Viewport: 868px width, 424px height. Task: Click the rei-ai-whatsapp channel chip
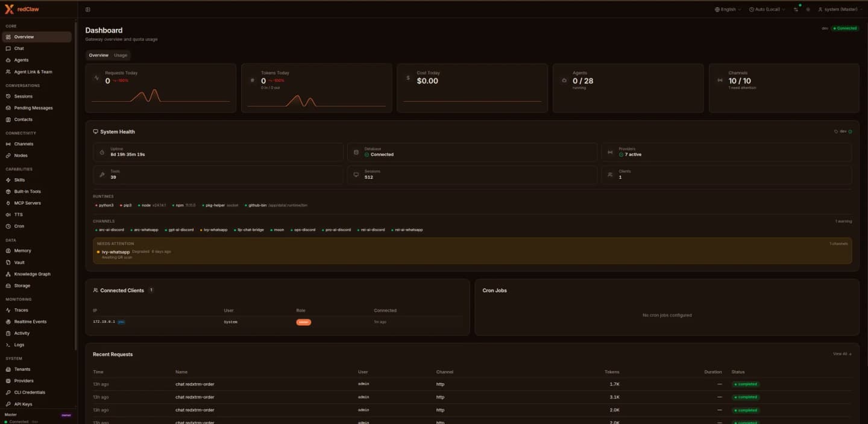tap(407, 230)
